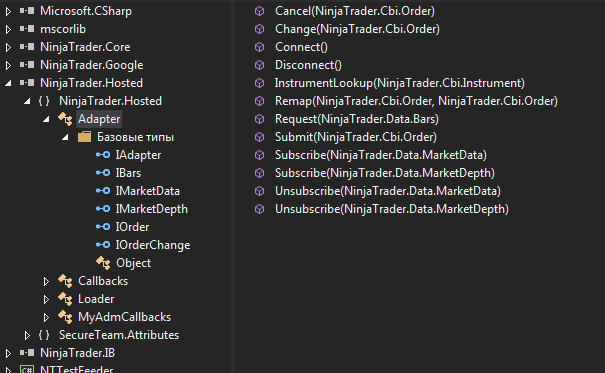Screen dimensions: 605x373
Task: Select InstrumentLookup(NinjaTrader.Cbi.Instrument) method
Action: tap(400, 83)
